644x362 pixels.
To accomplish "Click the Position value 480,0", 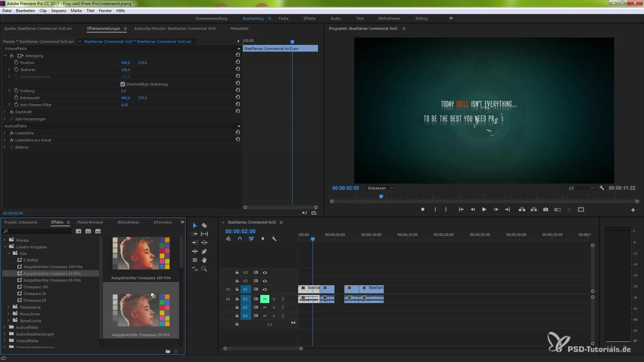I will (125, 63).
